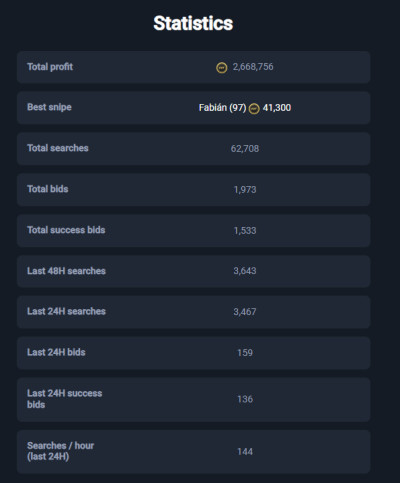The image size is (400, 483).
Task: Click the 41,300 best snipe value
Action: point(277,108)
